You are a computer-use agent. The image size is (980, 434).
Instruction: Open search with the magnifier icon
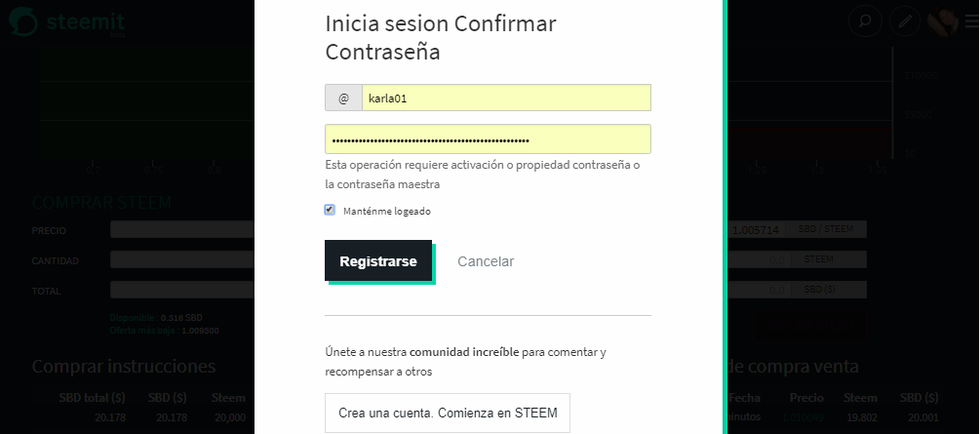click(x=865, y=21)
